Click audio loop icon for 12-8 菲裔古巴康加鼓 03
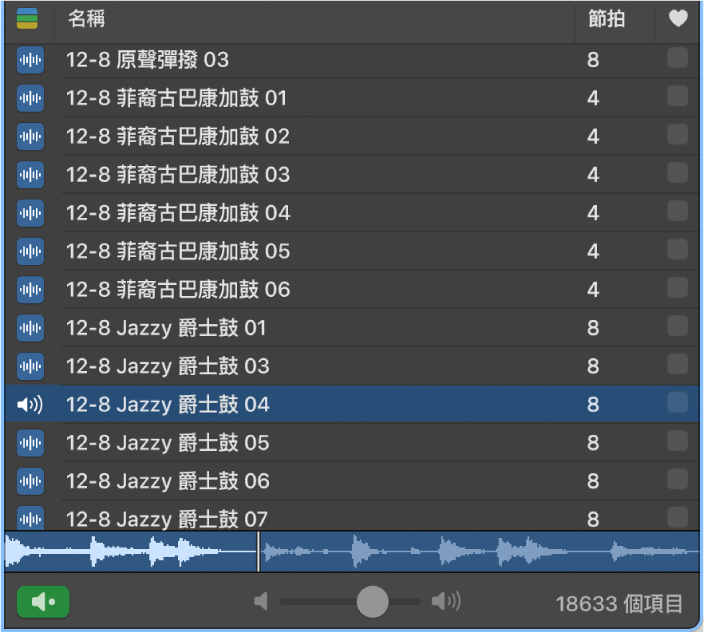Screen dimensions: 705x633 (31, 174)
